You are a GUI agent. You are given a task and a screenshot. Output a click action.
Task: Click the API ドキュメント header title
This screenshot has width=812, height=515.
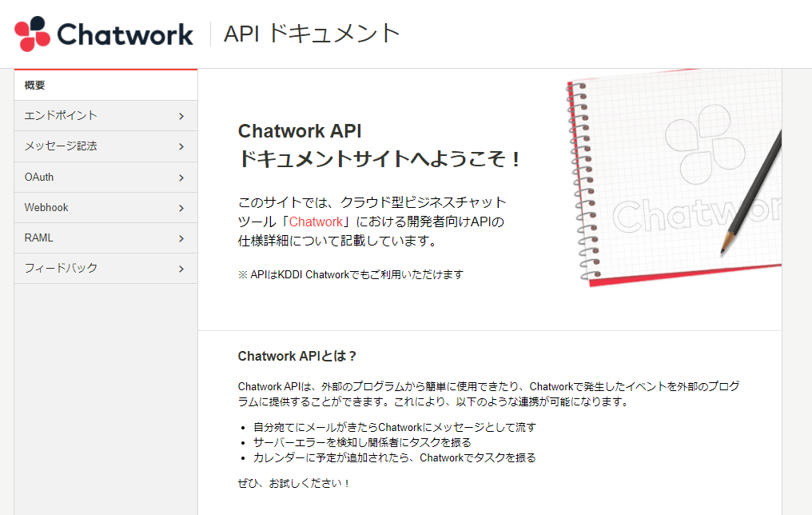(x=312, y=34)
